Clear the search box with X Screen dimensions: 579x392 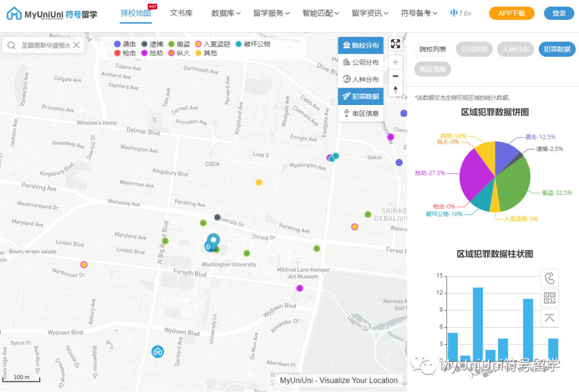[x=77, y=45]
